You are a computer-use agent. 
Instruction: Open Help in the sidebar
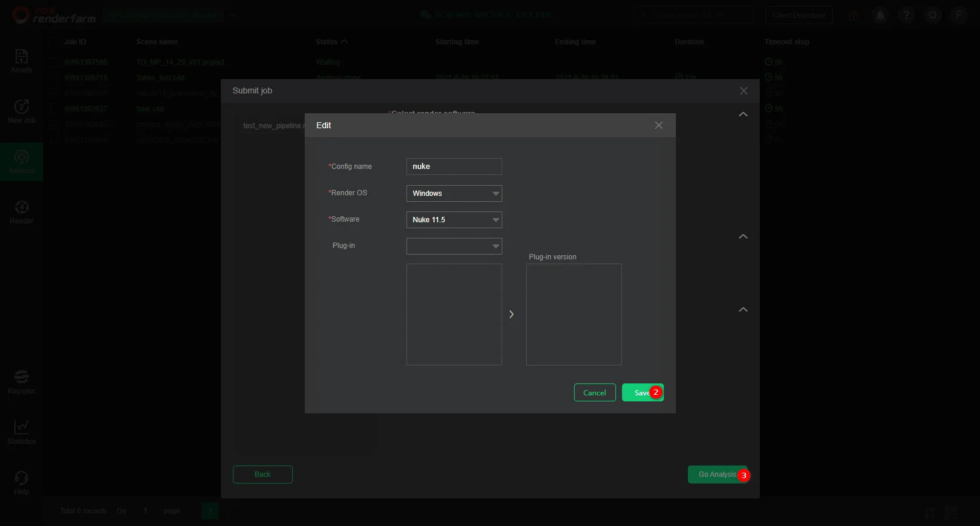[22, 483]
